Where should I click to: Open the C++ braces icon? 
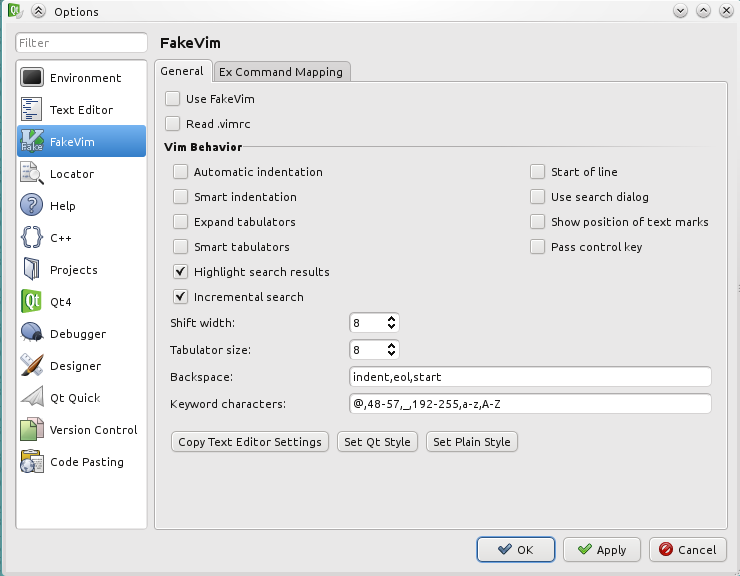click(x=32, y=237)
